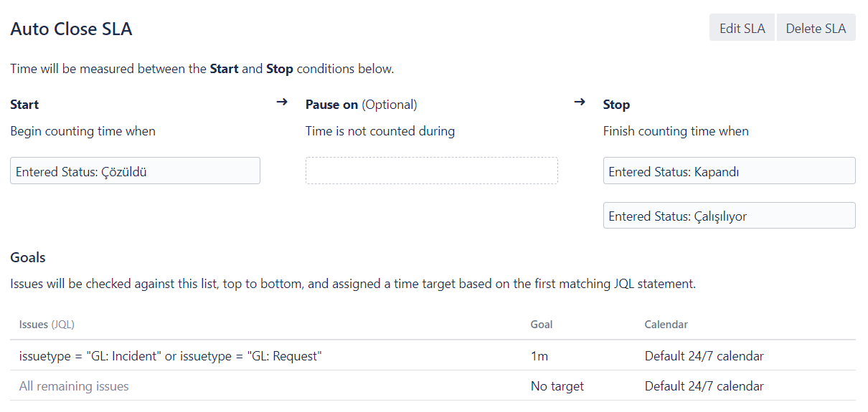Select the Entered Status: Çalışılıyor stop condition
The height and width of the screenshot is (412, 868).
[x=729, y=216]
